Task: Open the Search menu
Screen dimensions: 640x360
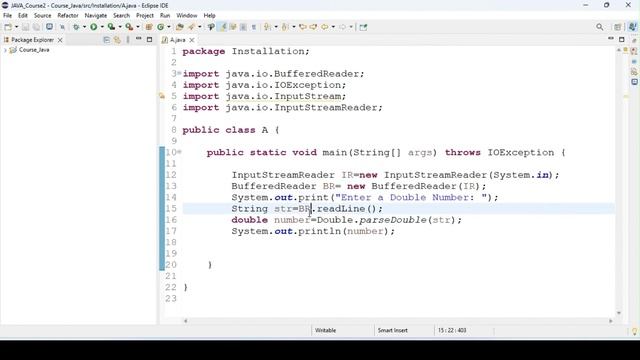Action: coord(121,16)
